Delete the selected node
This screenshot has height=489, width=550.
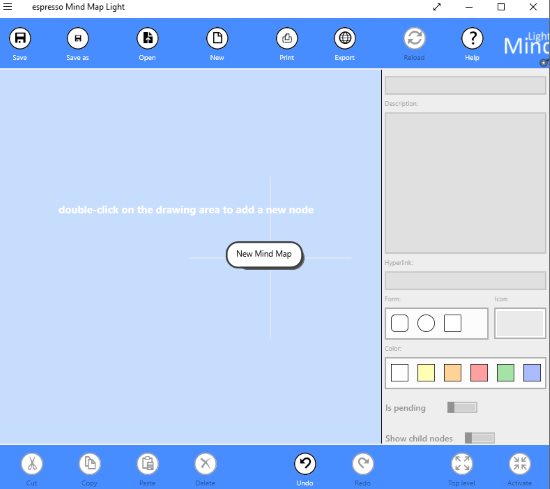pos(205,464)
